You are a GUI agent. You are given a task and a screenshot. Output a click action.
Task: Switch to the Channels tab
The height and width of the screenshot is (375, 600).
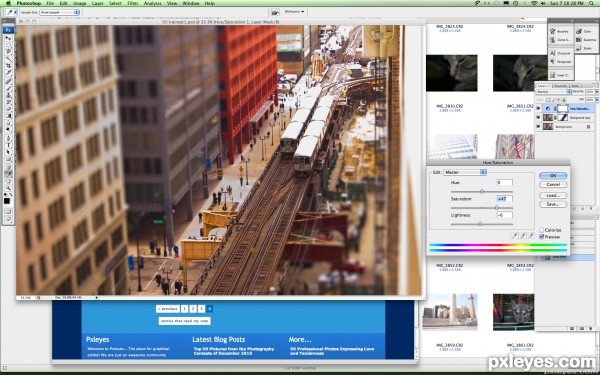pos(560,86)
